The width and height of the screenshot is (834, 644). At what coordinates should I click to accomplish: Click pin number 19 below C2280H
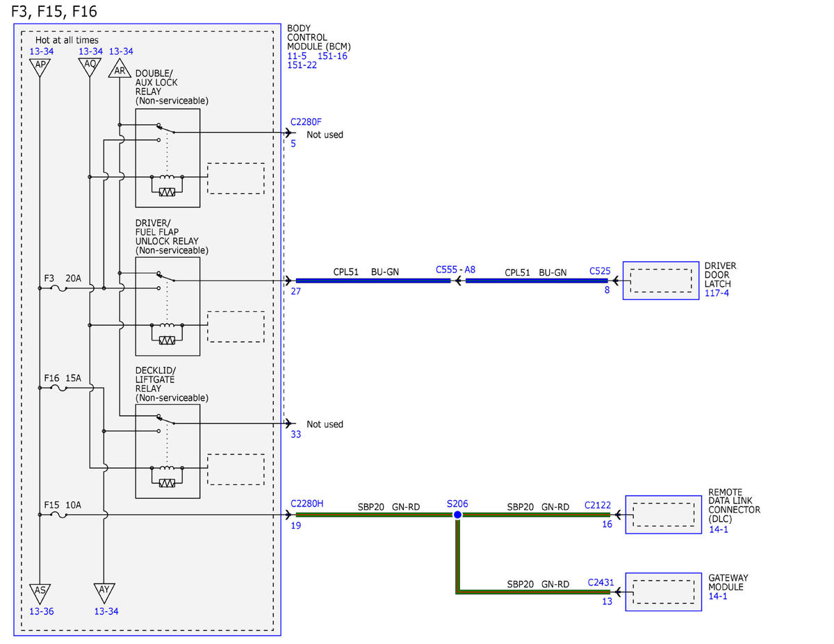pyautogui.click(x=296, y=526)
